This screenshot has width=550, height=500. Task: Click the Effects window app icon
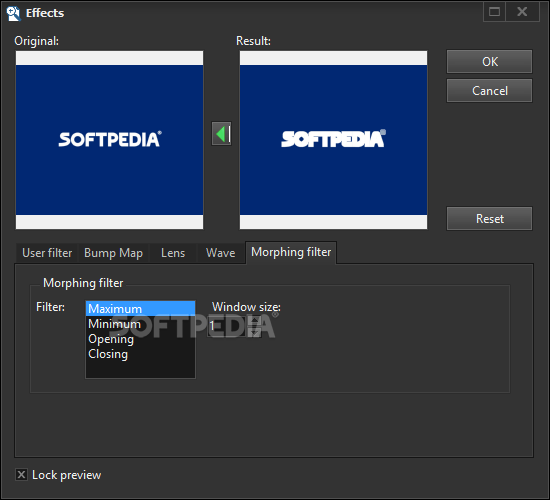14,13
